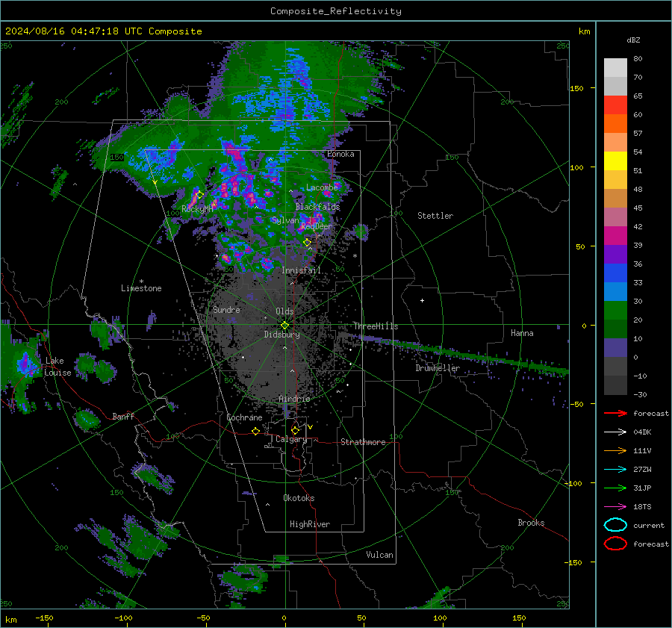Click the white 04DK arrow legend icon
672x628 pixels.
click(x=615, y=432)
